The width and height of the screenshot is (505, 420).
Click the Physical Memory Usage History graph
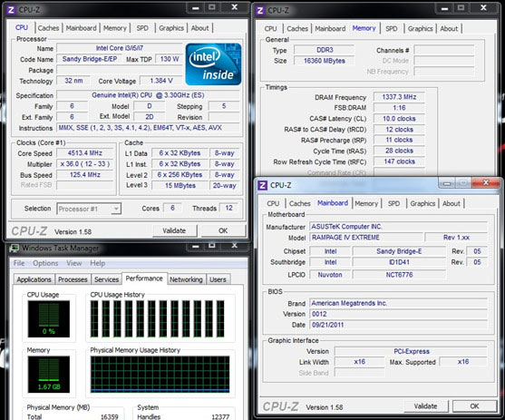[160, 375]
